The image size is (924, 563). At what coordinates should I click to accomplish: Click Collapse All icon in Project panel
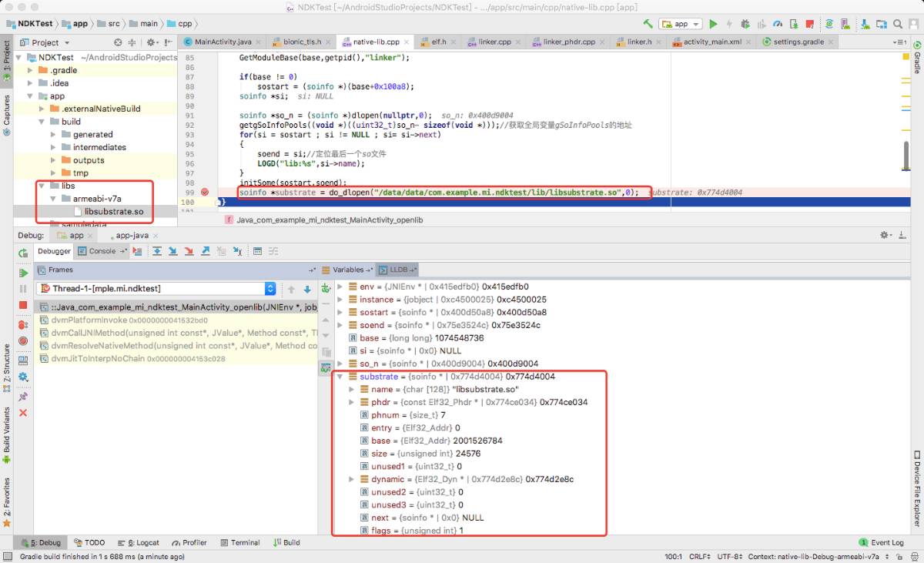(x=131, y=42)
